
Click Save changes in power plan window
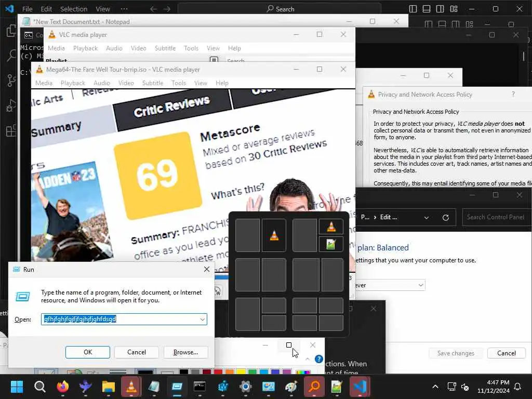pos(456,353)
